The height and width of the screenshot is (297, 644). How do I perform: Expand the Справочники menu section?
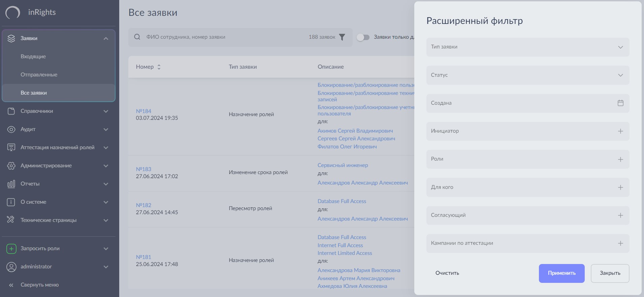pos(58,111)
